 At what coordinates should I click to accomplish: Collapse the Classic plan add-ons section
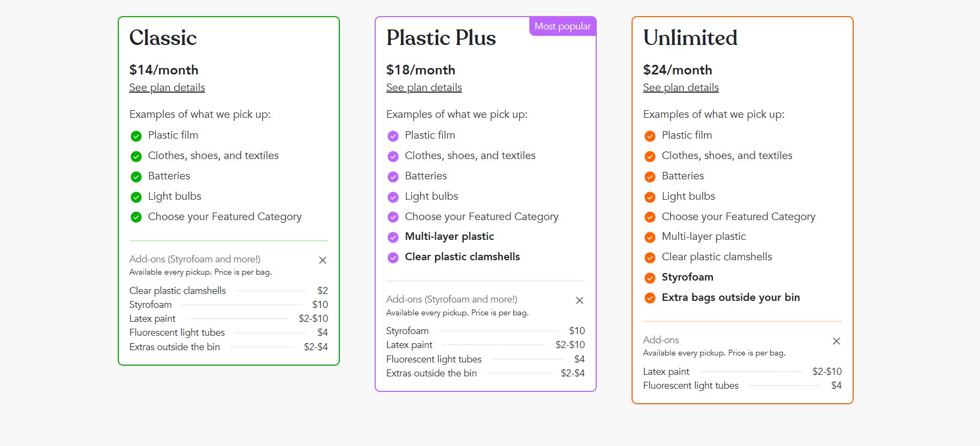[x=323, y=260]
